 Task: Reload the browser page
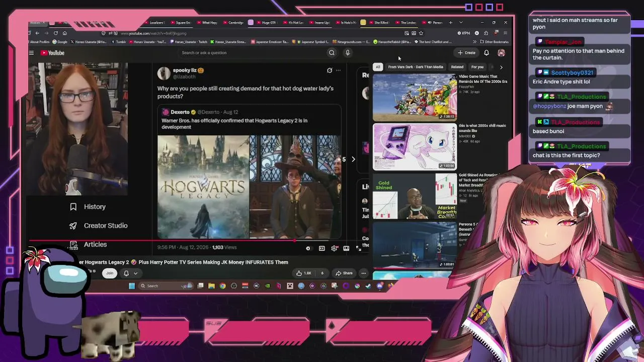click(x=55, y=33)
